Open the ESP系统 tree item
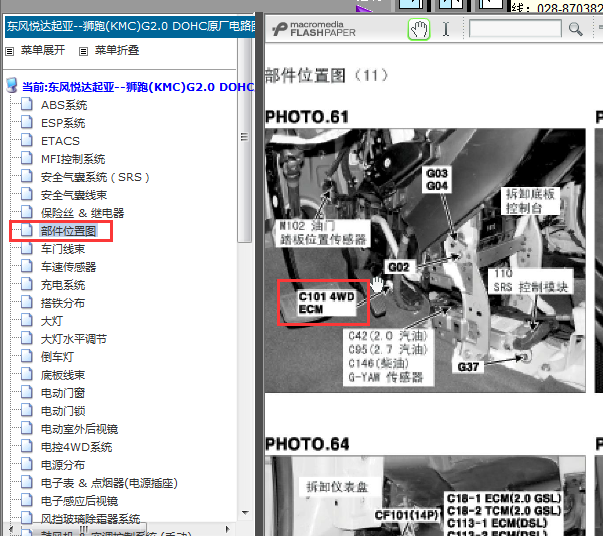The width and height of the screenshot is (603, 536). (x=63, y=123)
